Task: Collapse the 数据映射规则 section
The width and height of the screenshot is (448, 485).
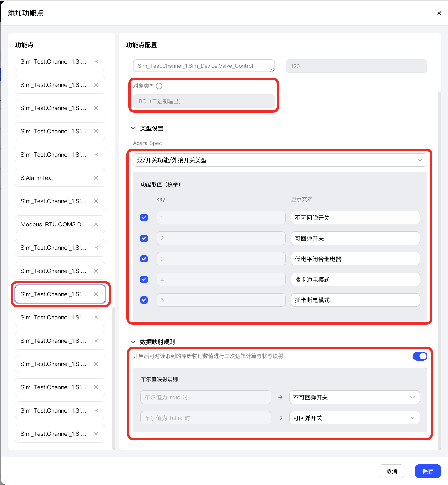Action: (x=133, y=342)
